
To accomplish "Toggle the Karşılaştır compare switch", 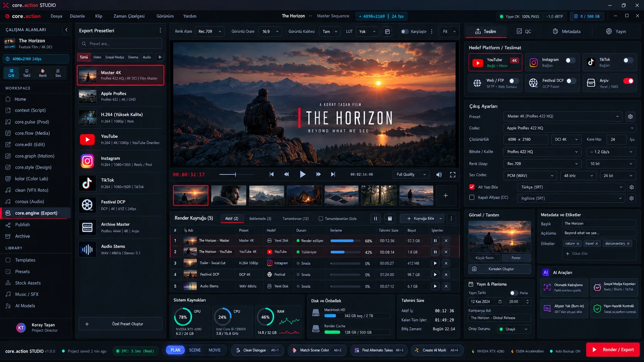I will tap(404, 32).
